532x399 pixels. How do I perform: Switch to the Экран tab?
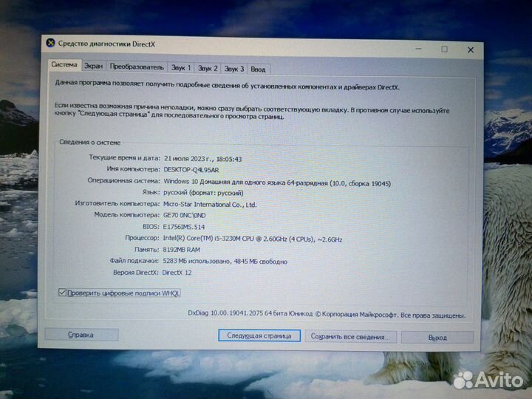tap(93, 66)
